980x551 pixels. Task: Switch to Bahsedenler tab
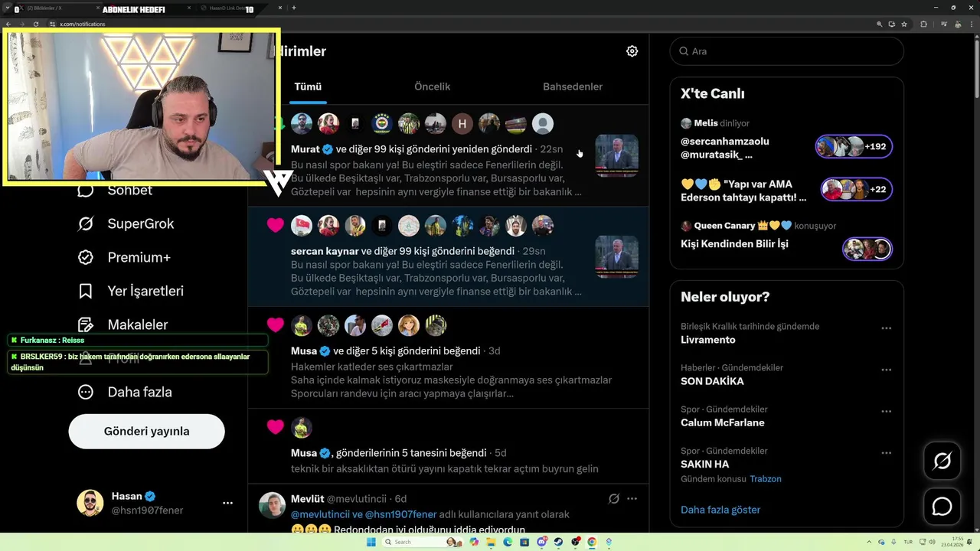573,86
